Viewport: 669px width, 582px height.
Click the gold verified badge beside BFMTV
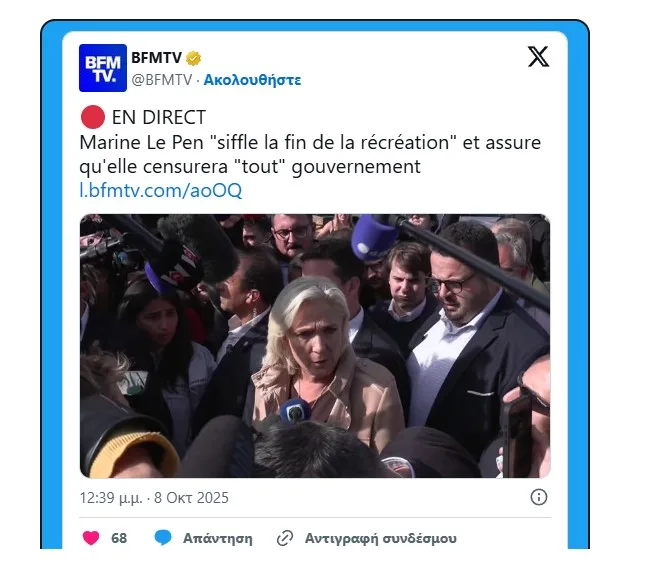(193, 58)
